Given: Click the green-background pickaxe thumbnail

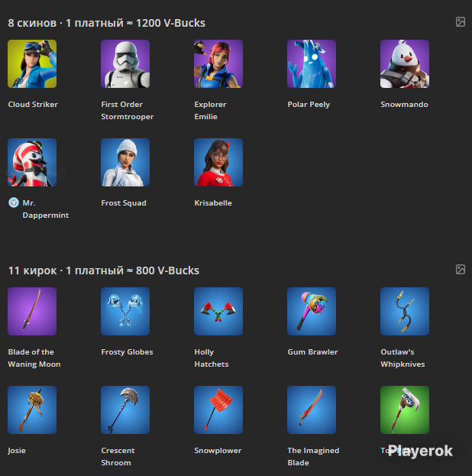Looking at the screenshot, I should (405, 410).
